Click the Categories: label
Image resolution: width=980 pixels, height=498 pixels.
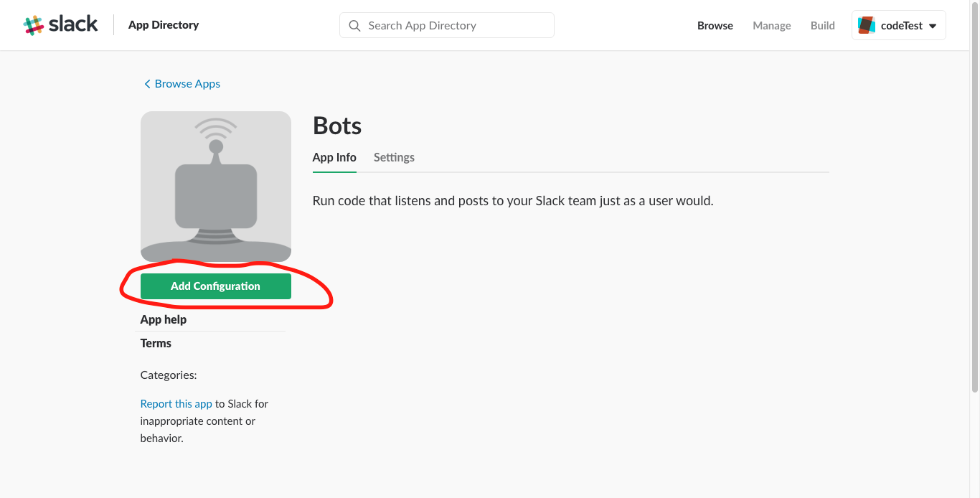[x=169, y=375]
